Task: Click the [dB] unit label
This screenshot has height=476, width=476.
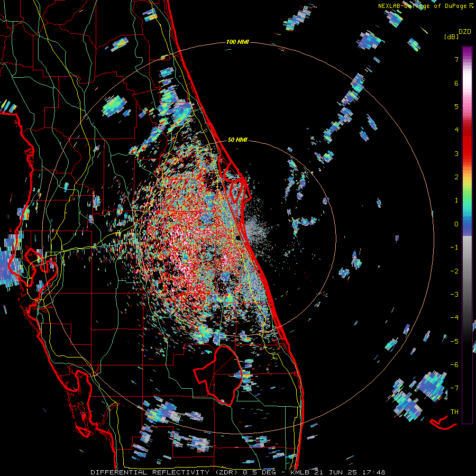Action: tap(451, 36)
